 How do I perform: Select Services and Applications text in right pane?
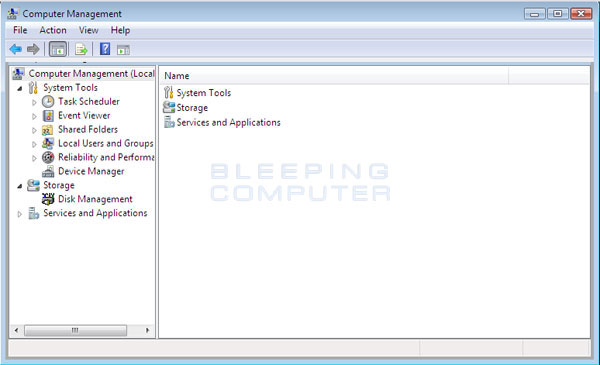(x=228, y=122)
